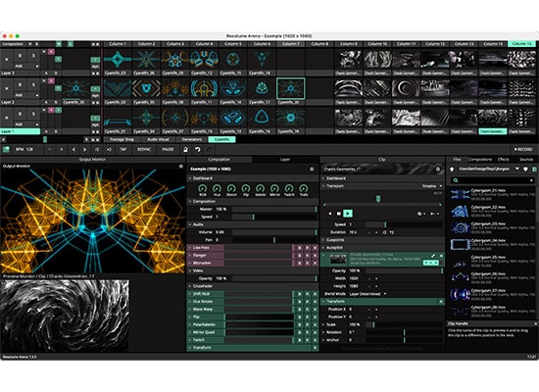
Task: Remove the Low-Pass effect with X
Action: [315, 248]
